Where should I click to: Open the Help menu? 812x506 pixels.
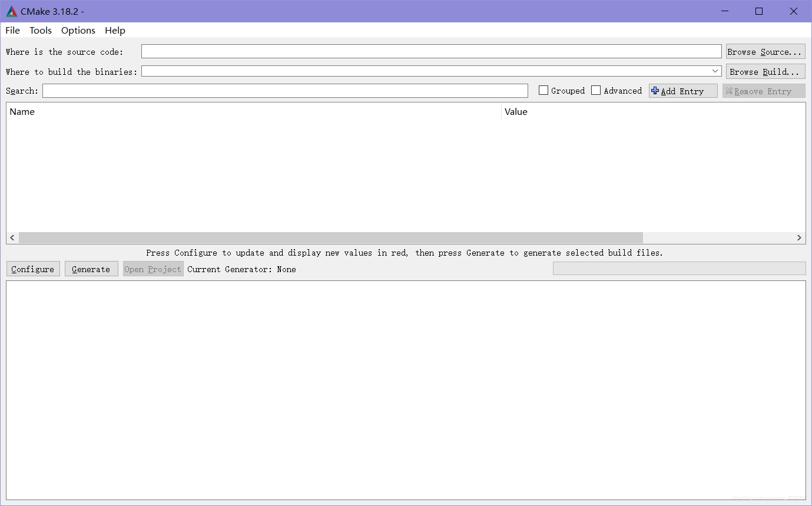click(x=115, y=30)
